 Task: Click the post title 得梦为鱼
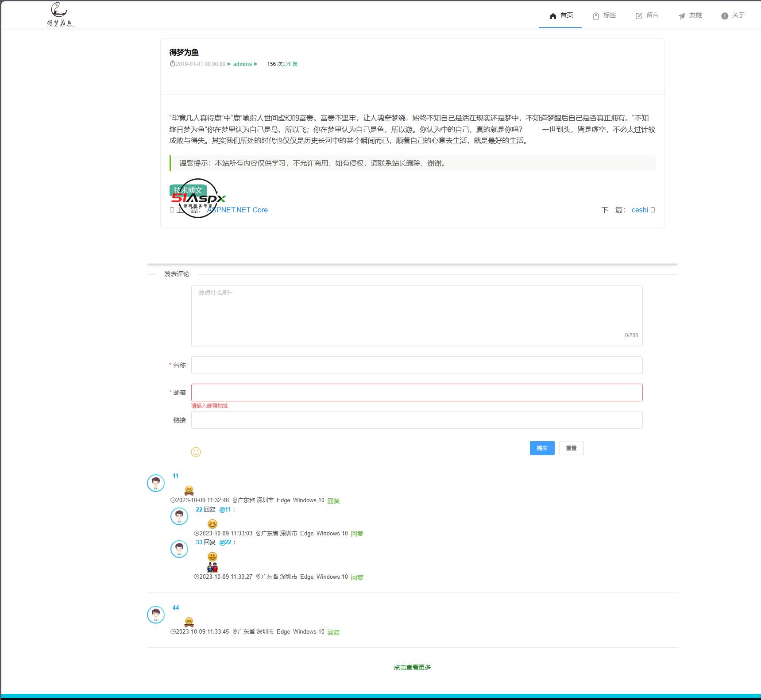click(184, 52)
